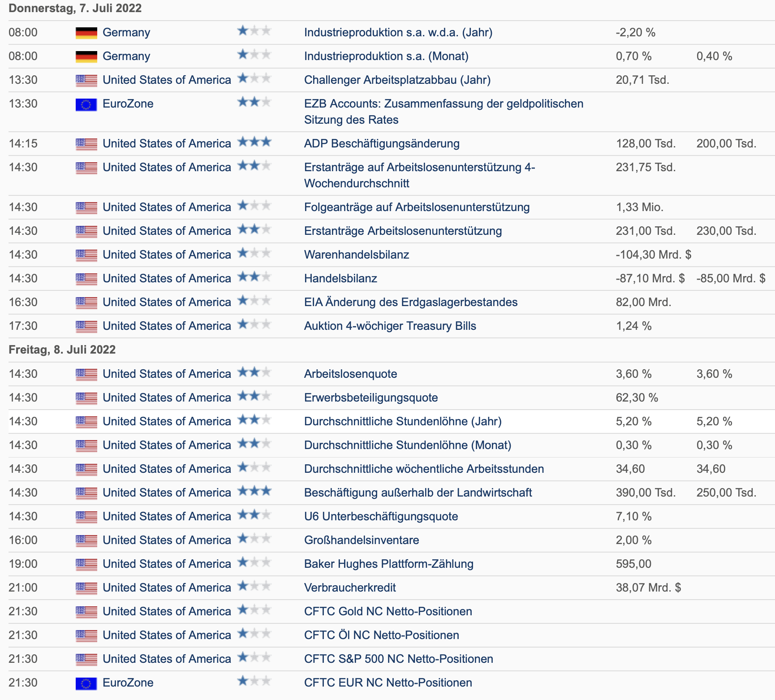
Task: Click star rating for Beschäftigung außerhalb der Landwirtschaft
Action: (x=254, y=492)
